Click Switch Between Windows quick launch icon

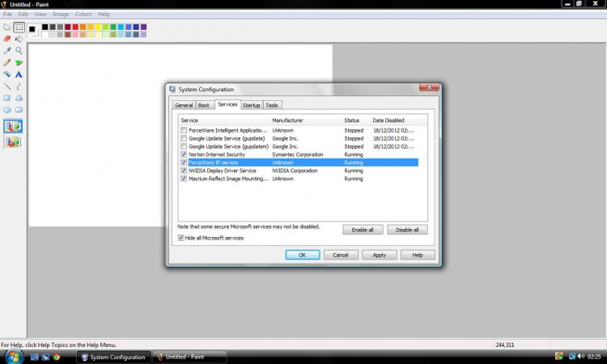point(45,357)
